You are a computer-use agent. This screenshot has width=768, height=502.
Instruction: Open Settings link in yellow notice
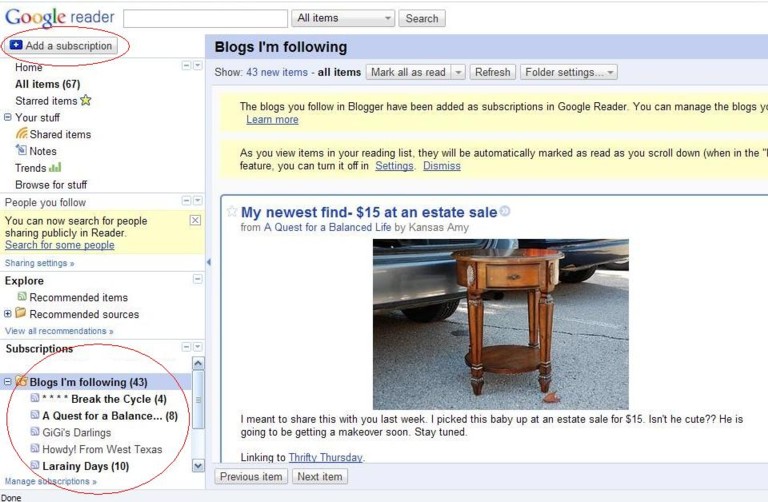pyautogui.click(x=394, y=166)
